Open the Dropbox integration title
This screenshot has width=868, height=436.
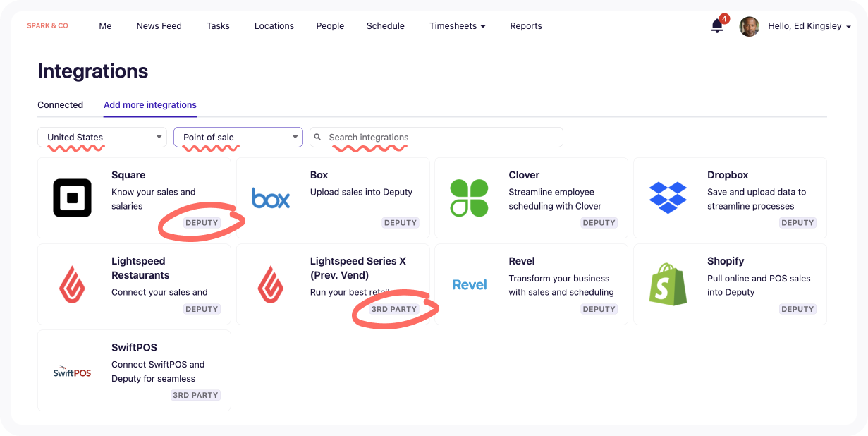[728, 175]
